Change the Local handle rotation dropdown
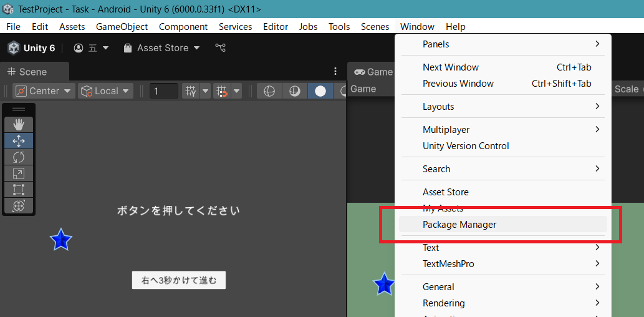 coord(105,91)
